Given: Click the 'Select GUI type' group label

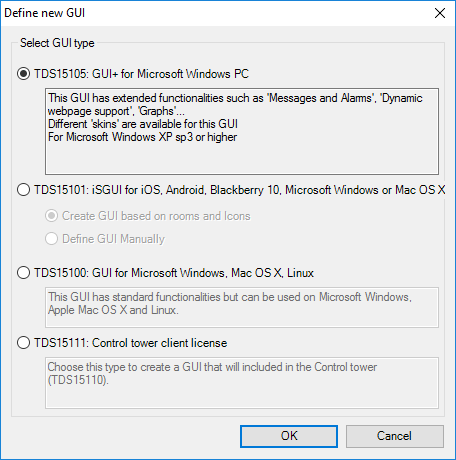Looking at the screenshot, I should pyautogui.click(x=57, y=43).
